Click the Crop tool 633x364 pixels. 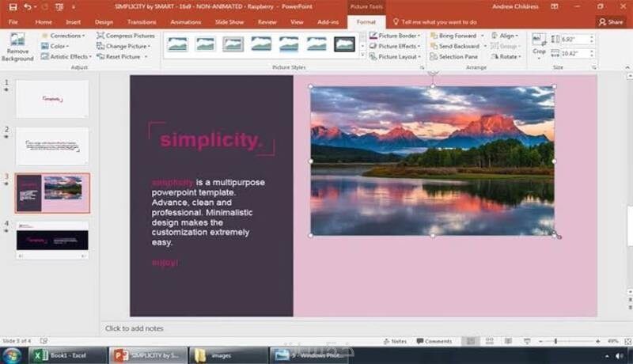pyautogui.click(x=539, y=46)
